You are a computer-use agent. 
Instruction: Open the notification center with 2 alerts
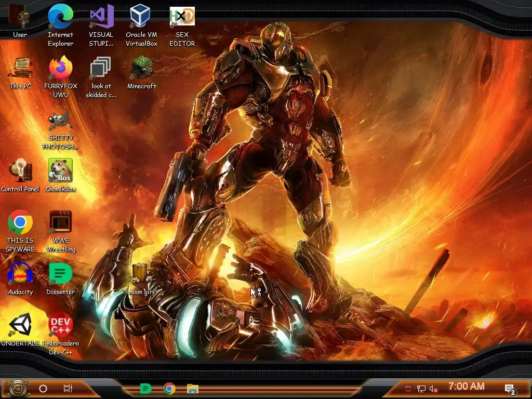click(x=510, y=390)
